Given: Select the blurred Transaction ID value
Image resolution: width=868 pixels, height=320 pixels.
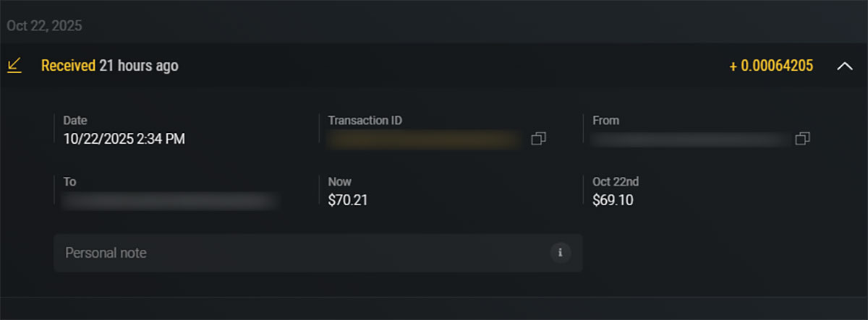Looking at the screenshot, I should coord(425,139).
